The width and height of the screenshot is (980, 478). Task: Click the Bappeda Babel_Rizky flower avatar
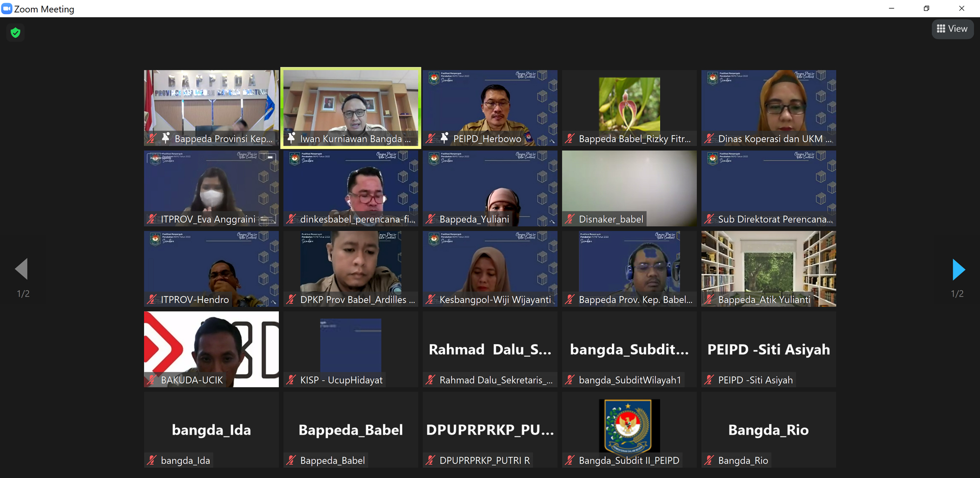(629, 104)
